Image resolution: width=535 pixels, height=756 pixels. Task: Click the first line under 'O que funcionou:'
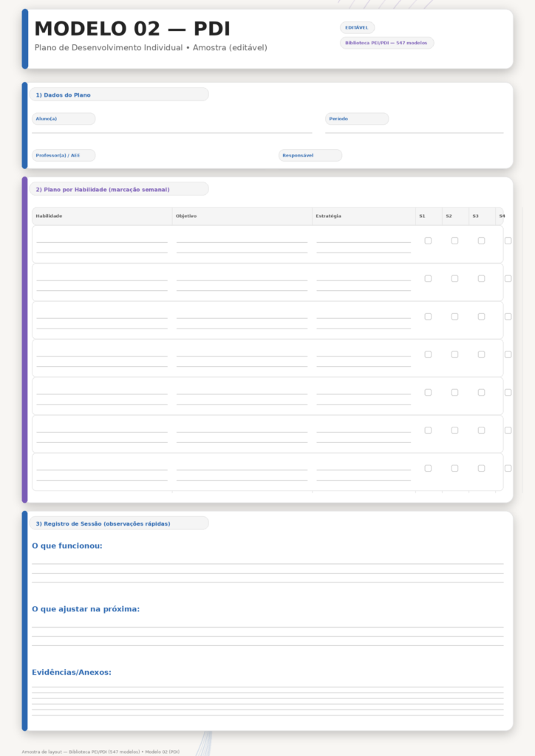[x=267, y=563]
